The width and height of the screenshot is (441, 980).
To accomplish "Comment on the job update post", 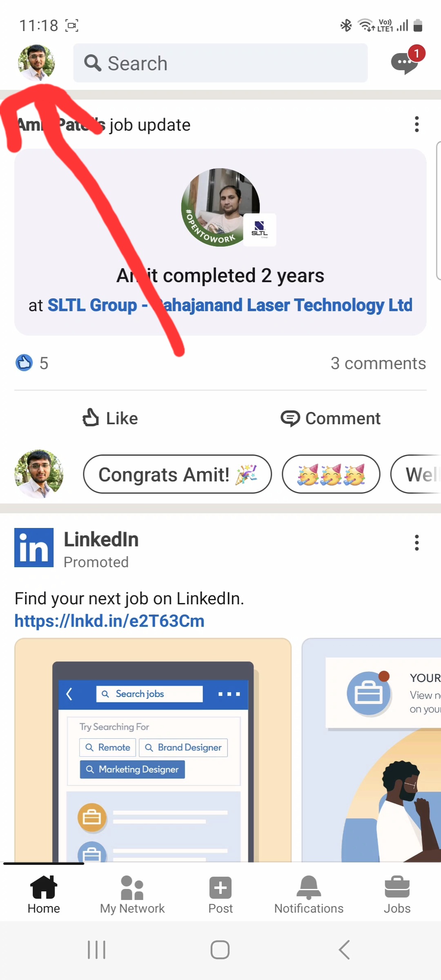I will click(331, 418).
